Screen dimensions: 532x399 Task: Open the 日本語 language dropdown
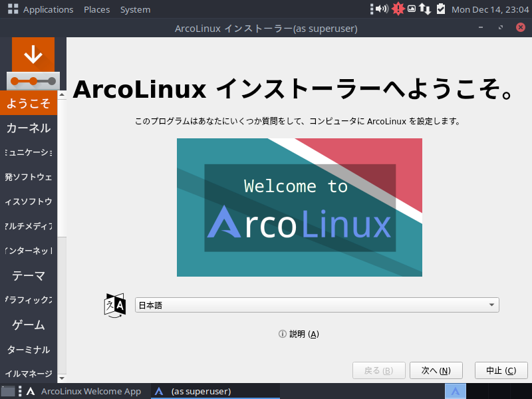point(317,305)
